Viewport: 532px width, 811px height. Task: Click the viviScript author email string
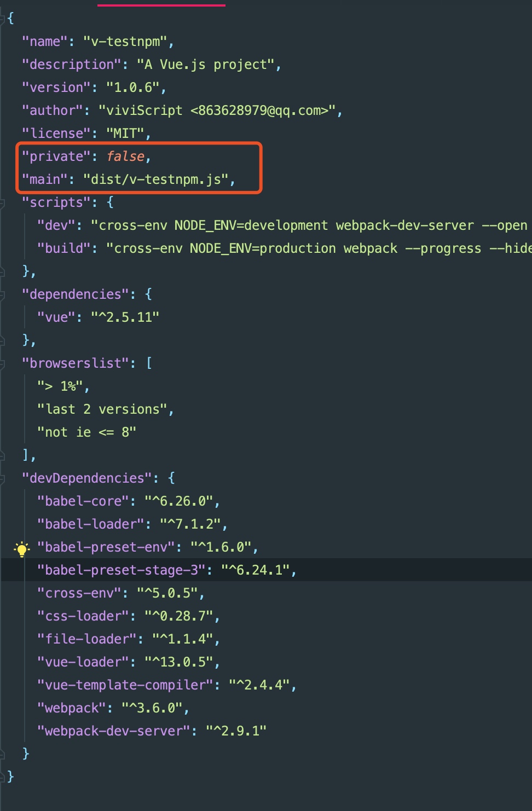click(217, 111)
